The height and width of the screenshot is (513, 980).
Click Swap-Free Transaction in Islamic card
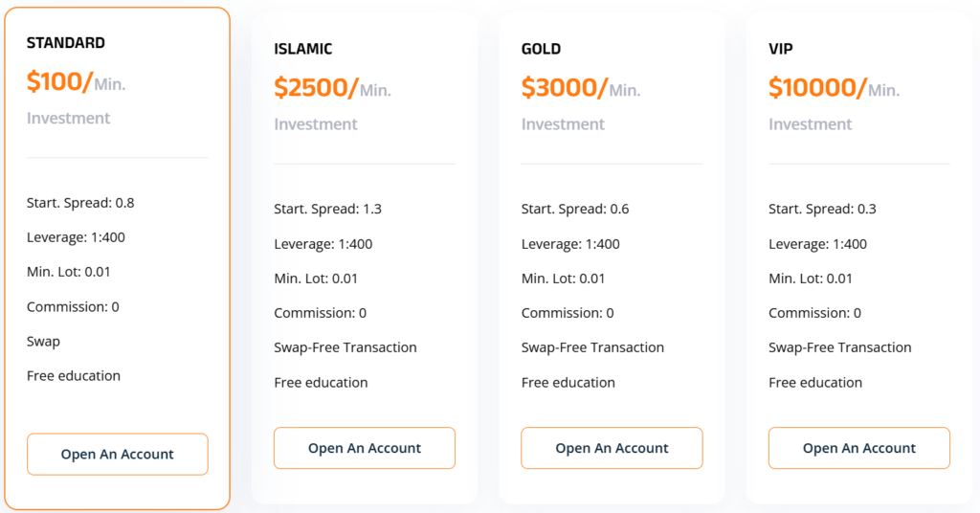(x=345, y=347)
